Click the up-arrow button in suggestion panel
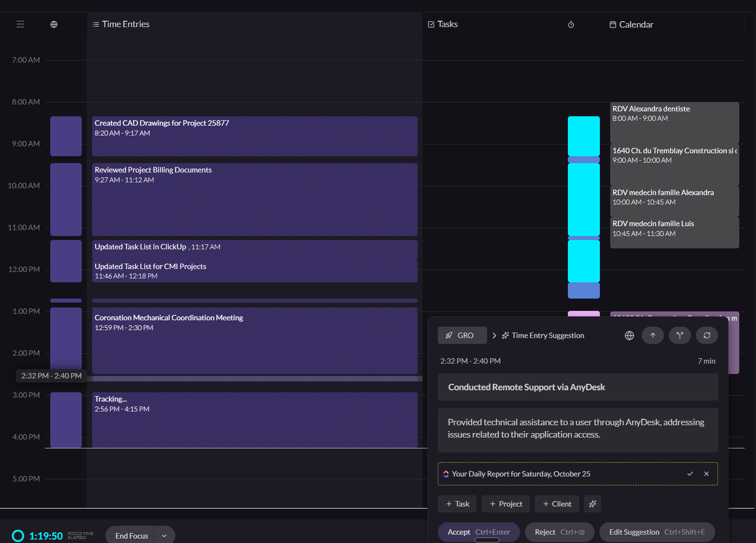The width and height of the screenshot is (756, 543). (653, 336)
